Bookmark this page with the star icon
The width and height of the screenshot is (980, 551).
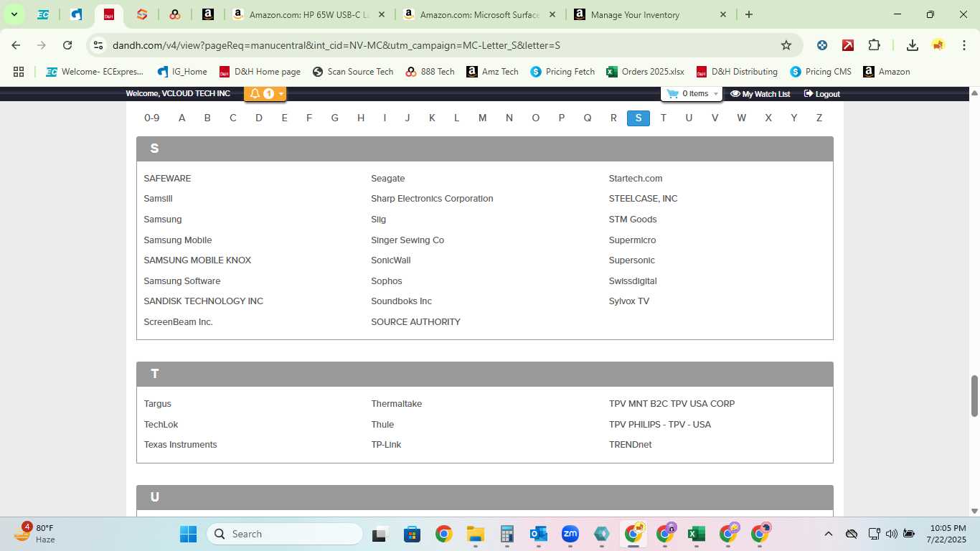click(x=786, y=45)
